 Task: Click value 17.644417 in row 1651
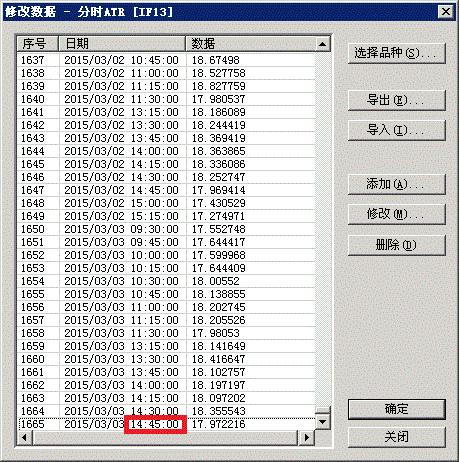[219, 242]
